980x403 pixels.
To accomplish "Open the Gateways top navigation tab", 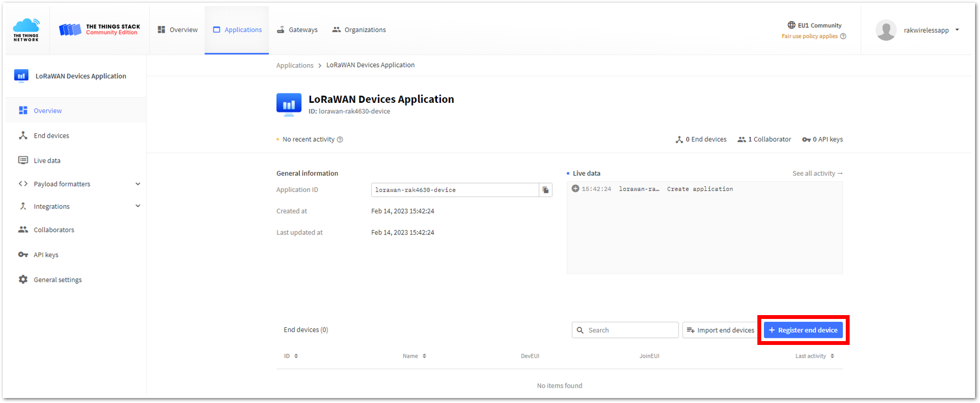I will 297,30.
